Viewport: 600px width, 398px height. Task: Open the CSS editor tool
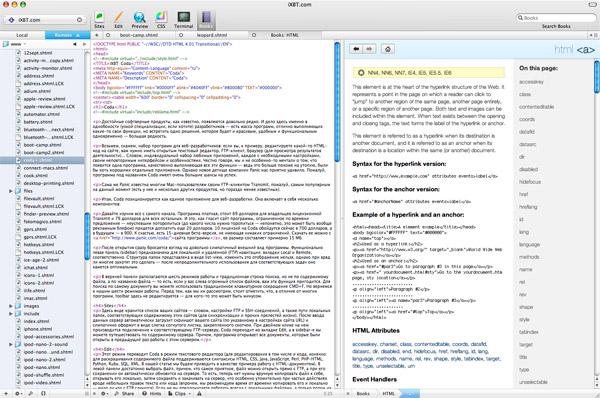coord(161,20)
